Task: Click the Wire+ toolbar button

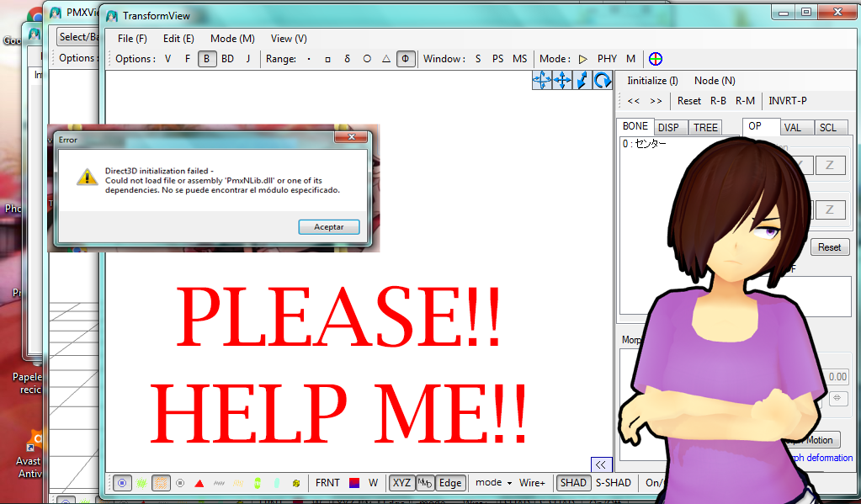Action: point(532,483)
